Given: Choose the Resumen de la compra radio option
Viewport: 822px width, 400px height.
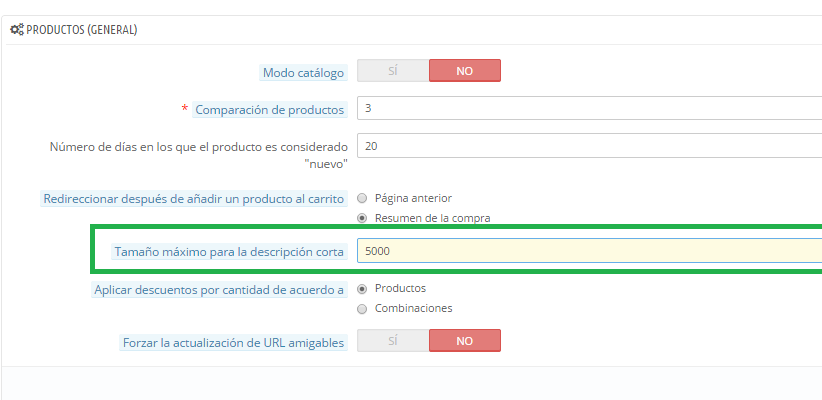Looking at the screenshot, I should pos(362,217).
